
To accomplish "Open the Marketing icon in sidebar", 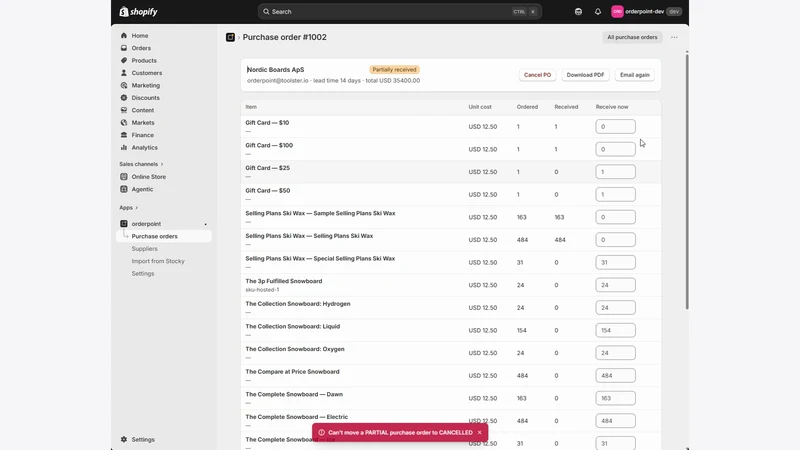I will [123, 85].
